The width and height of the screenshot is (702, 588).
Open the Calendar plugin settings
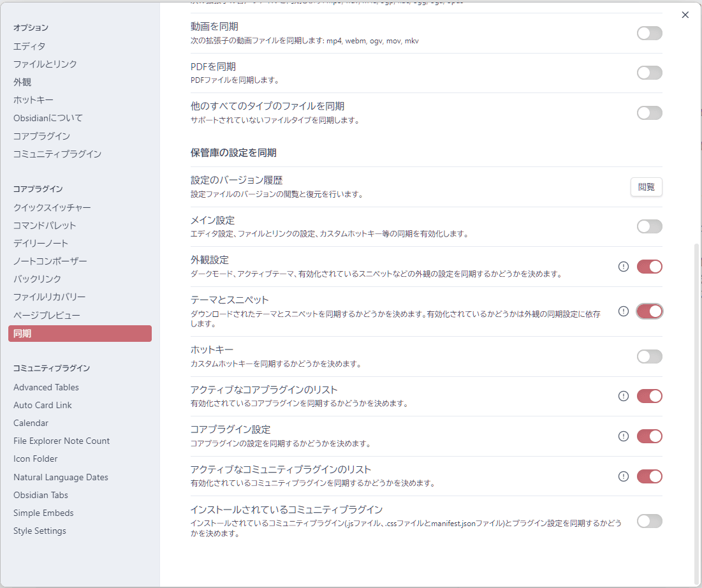[31, 423]
